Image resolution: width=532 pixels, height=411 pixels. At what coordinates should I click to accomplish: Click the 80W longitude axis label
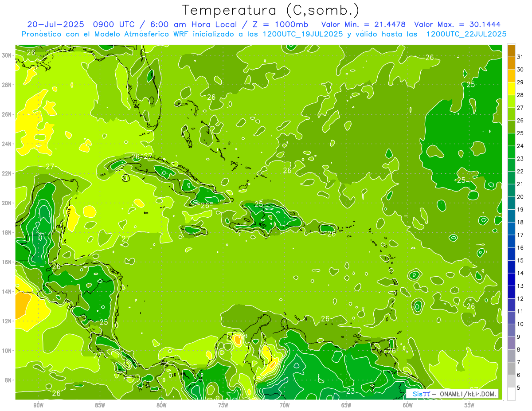coord(161,405)
